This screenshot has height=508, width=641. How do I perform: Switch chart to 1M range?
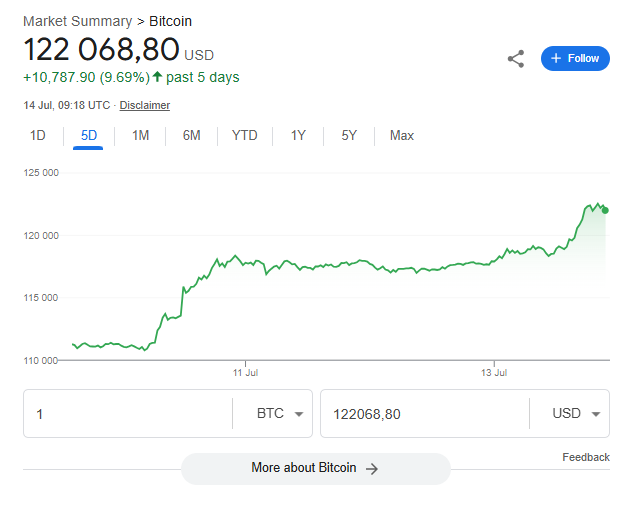(x=140, y=135)
